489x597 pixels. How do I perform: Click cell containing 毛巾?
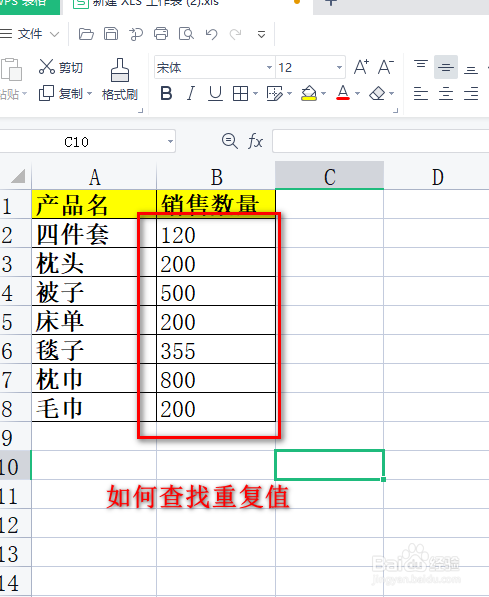click(x=94, y=408)
